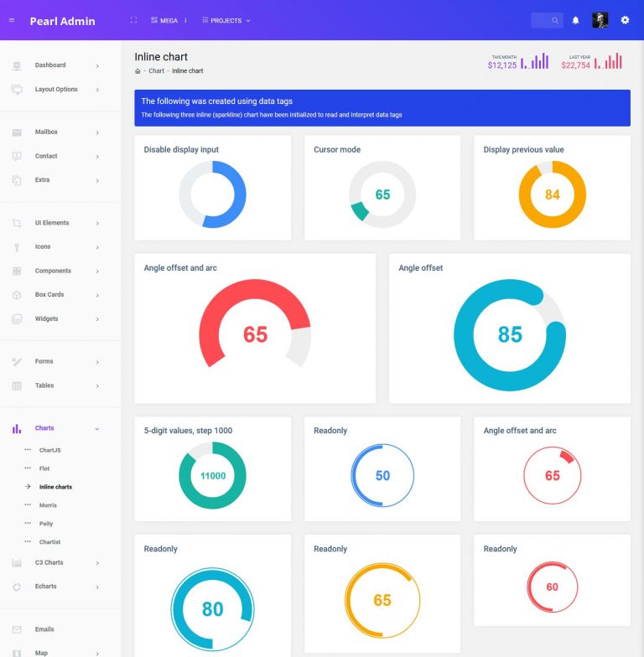Click the Dashboard sidebar icon
644x657 pixels.
click(x=17, y=65)
